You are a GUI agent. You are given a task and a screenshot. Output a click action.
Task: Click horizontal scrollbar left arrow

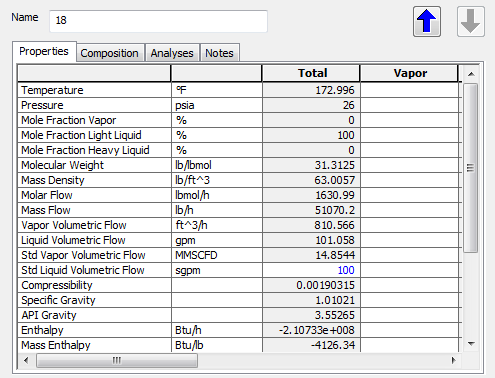coord(26,360)
